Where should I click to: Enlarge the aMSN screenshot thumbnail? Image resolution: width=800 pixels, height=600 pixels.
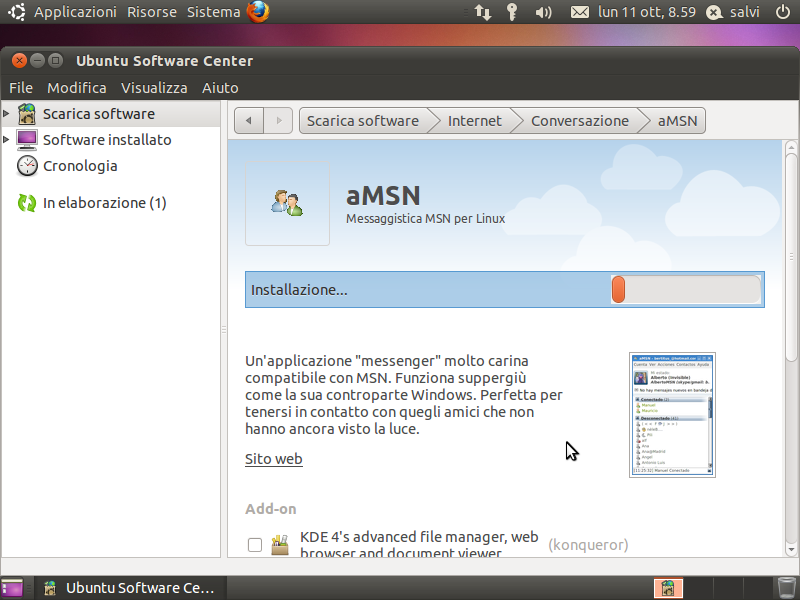click(x=672, y=415)
